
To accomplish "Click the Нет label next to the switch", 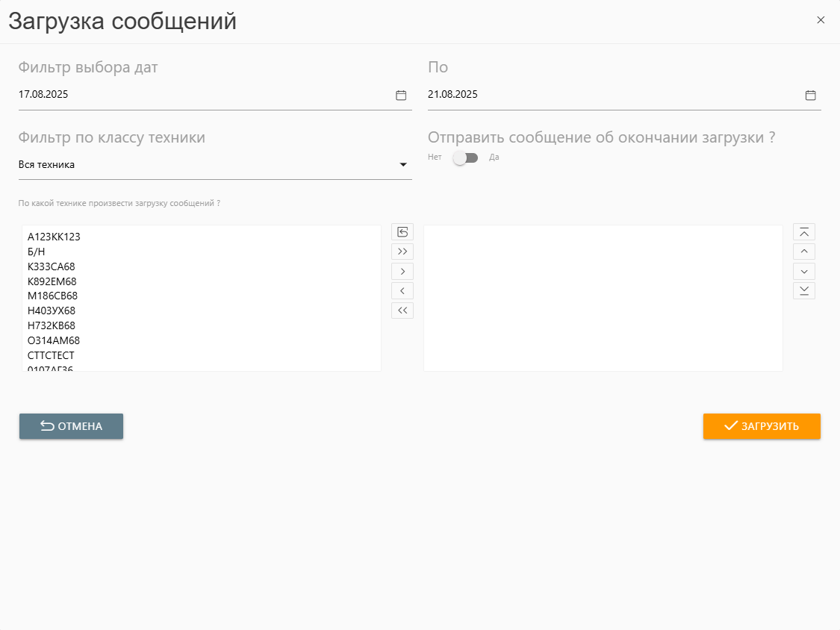I will click(435, 157).
